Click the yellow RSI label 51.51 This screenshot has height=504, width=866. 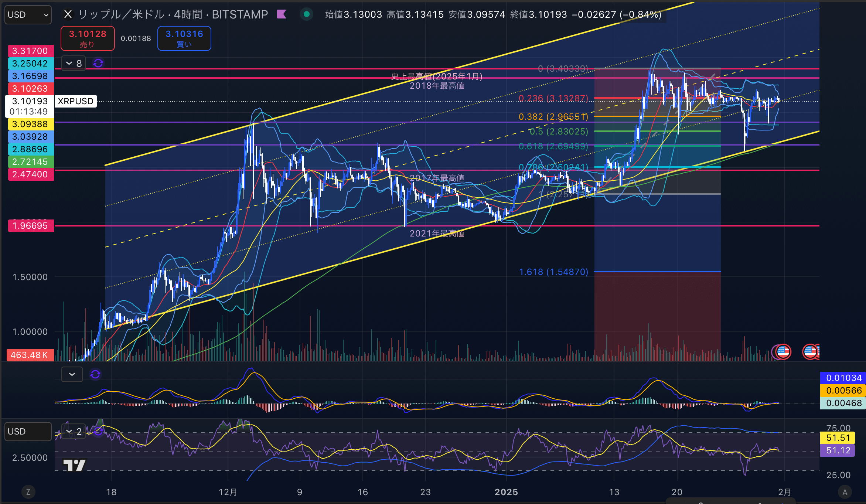(x=838, y=438)
